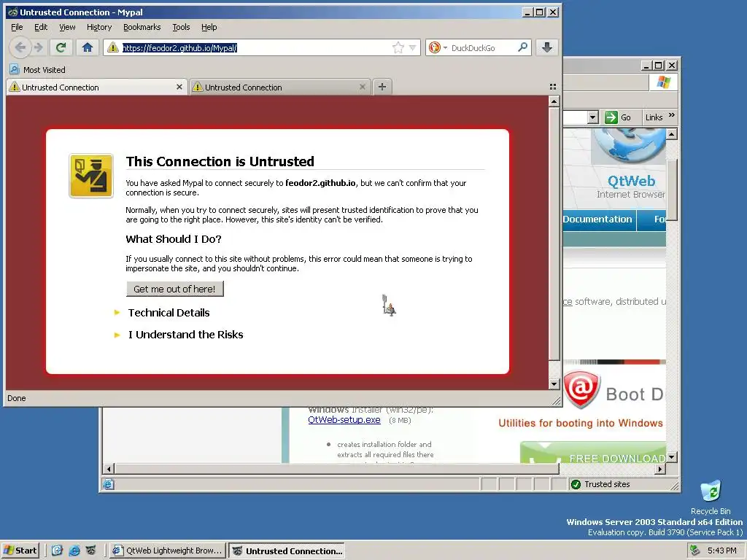
Task: Open the Tools menu in Mypal
Action: [181, 27]
